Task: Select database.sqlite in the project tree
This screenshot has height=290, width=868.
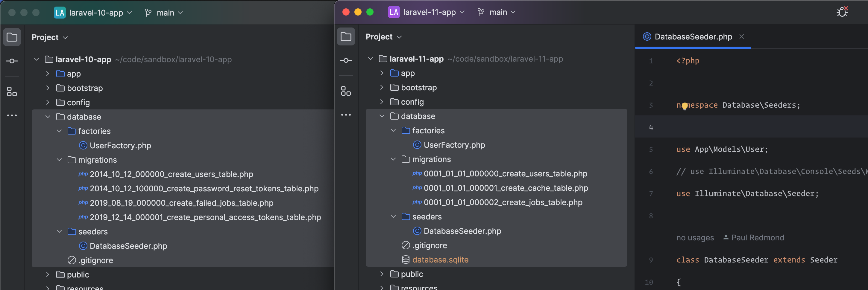Action: point(440,260)
